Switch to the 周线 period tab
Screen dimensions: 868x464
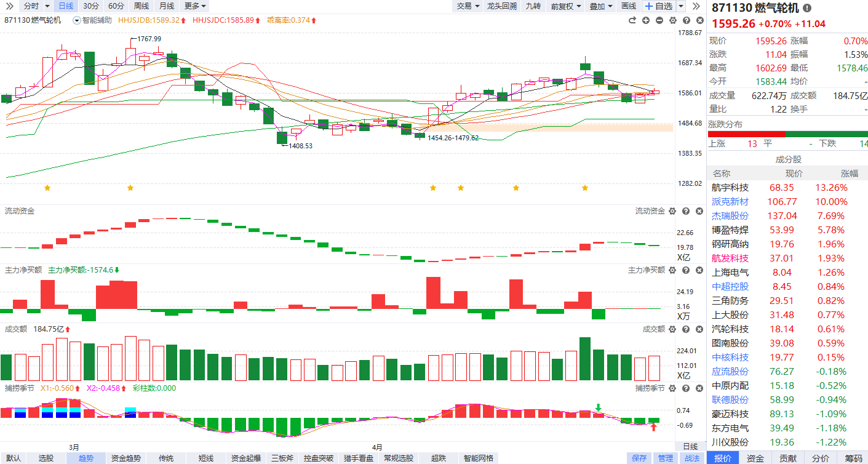coord(141,6)
